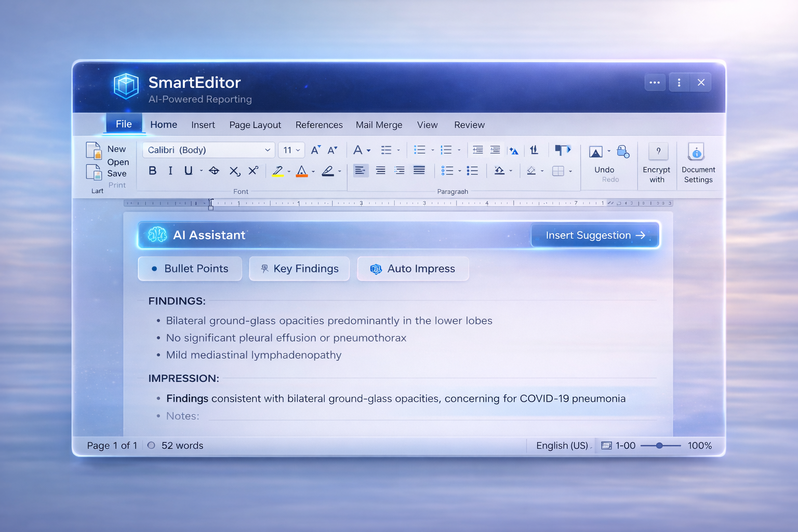This screenshot has height=532, width=798.
Task: Toggle Italic formatting
Action: coord(170,170)
